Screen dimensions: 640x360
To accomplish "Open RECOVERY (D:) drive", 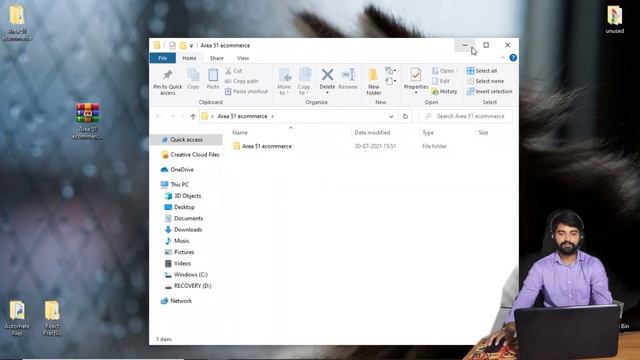I will [x=188, y=286].
